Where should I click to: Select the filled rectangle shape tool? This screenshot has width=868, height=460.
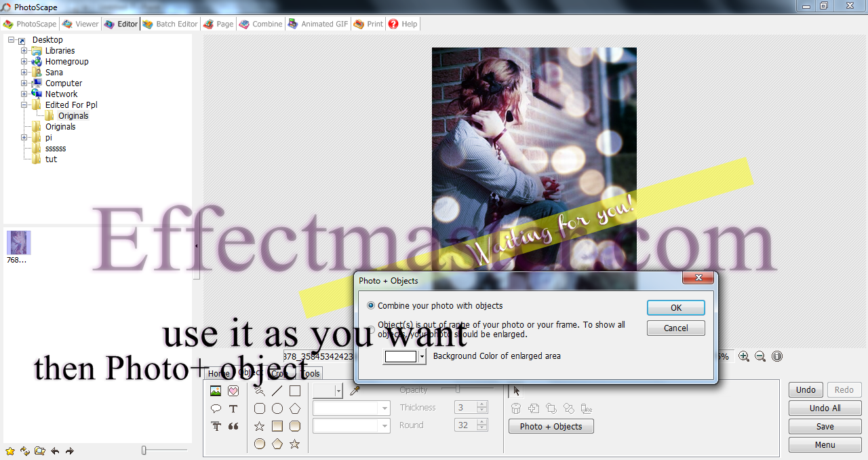tap(277, 426)
